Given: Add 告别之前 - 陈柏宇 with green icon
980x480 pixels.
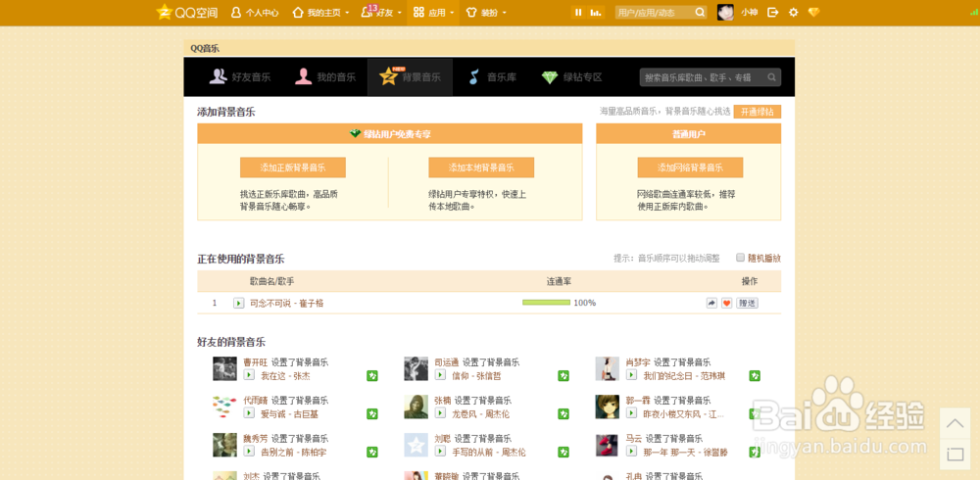Looking at the screenshot, I should point(371,452).
